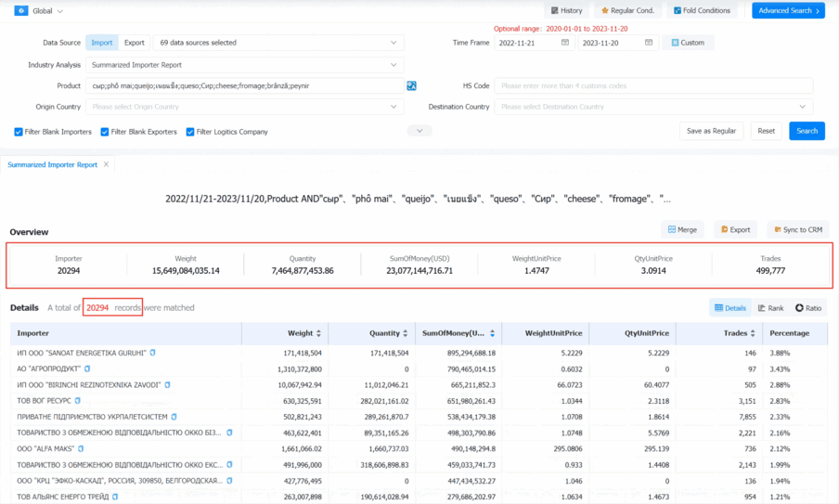Open the Origin Country dropdown
The height and width of the screenshot is (504, 839).
point(244,107)
